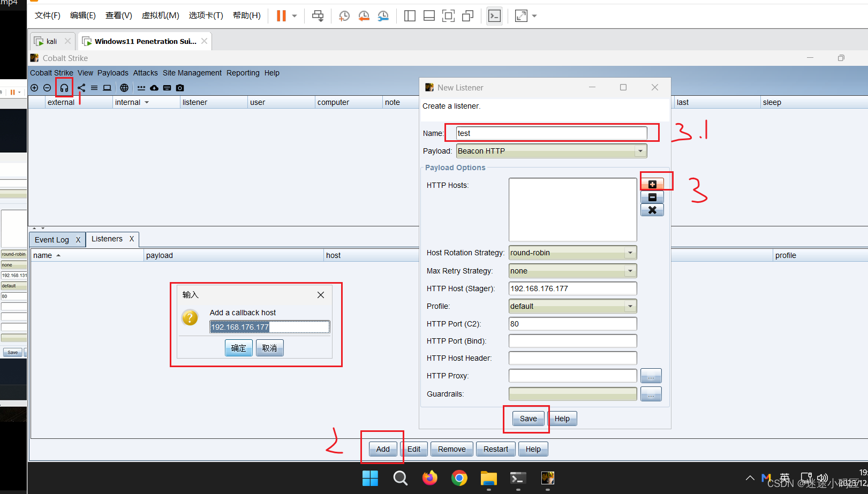Clear HTTP hosts with X button
Screen dimensions: 868x494
click(x=652, y=210)
